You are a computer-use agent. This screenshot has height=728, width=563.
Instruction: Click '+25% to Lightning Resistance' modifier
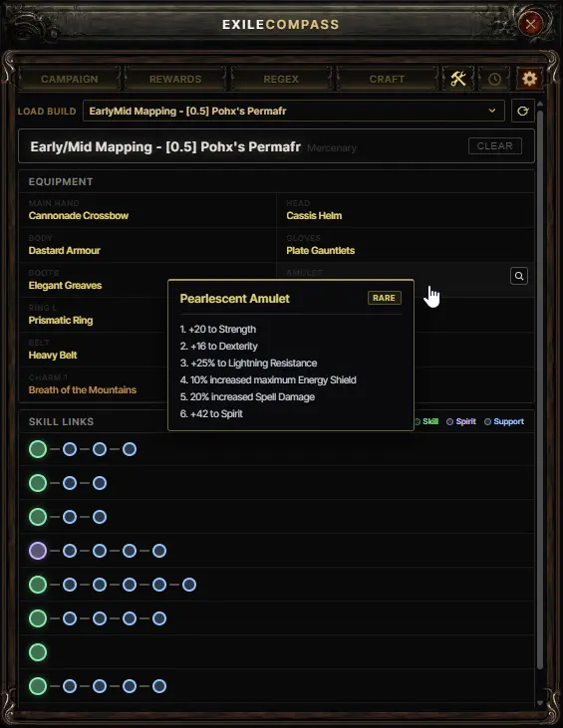click(248, 364)
